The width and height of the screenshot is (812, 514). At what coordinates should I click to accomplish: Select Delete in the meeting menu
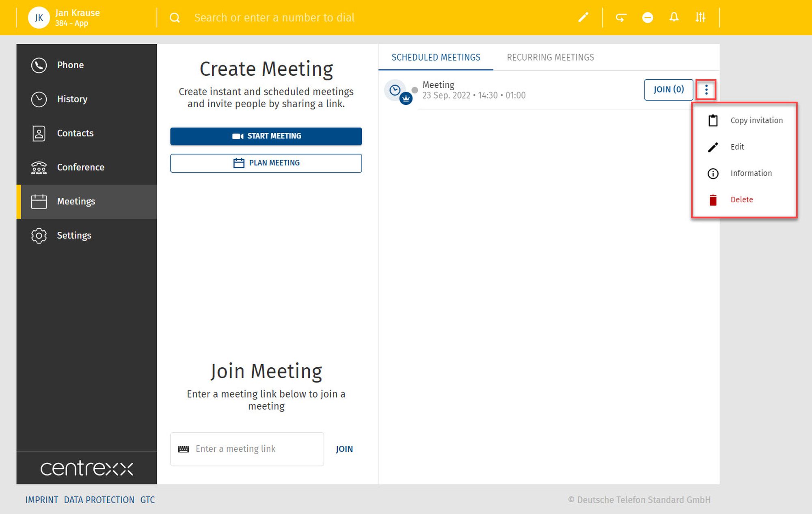click(741, 200)
